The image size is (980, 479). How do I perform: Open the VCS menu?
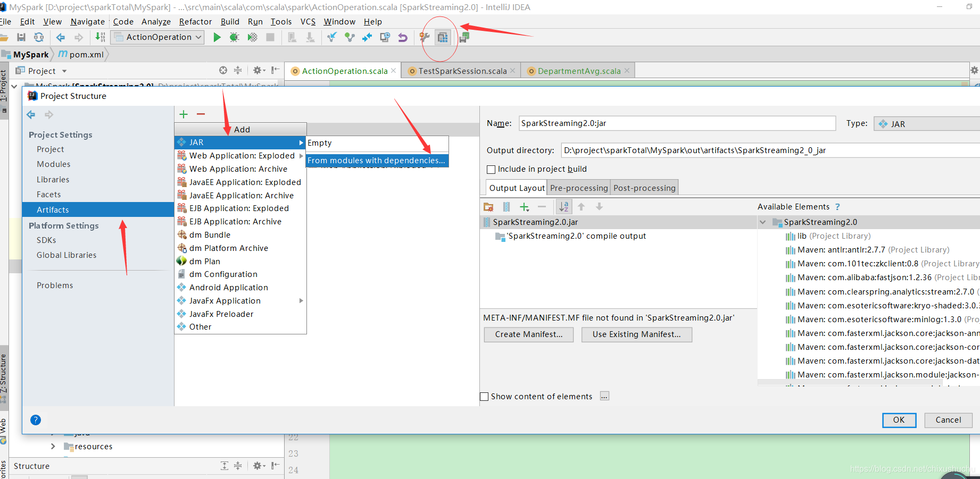(x=308, y=22)
